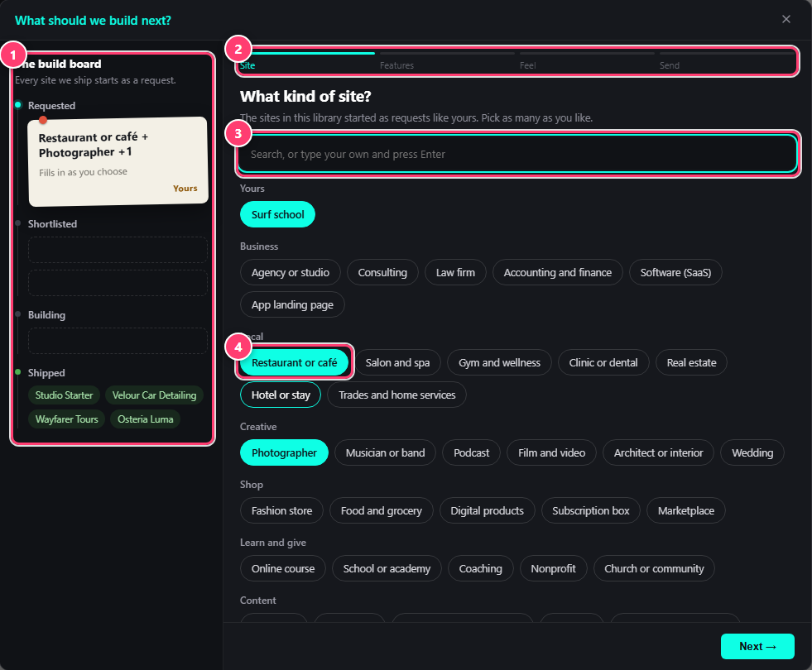Pick the Real estate chip

(x=691, y=362)
